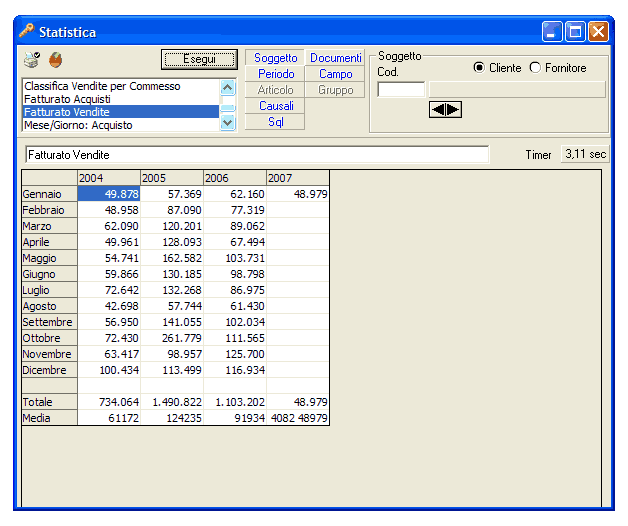Select highlighted cell 49.878

coord(109,194)
